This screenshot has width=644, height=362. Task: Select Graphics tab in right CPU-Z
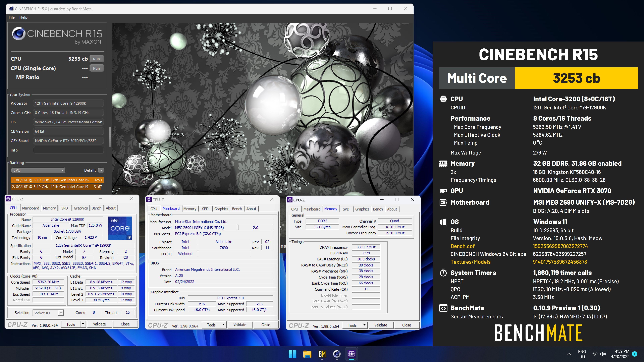click(x=362, y=209)
